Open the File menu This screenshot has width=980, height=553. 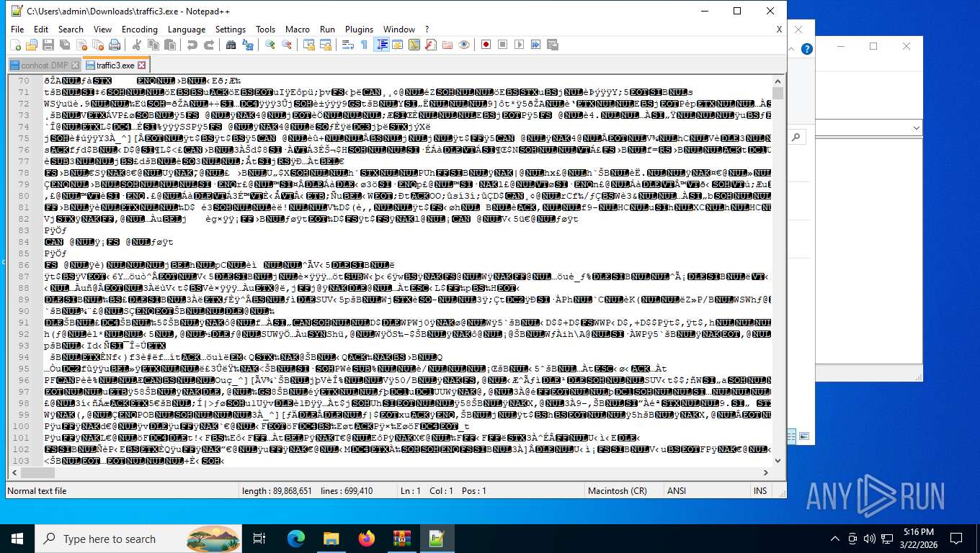[17, 30]
